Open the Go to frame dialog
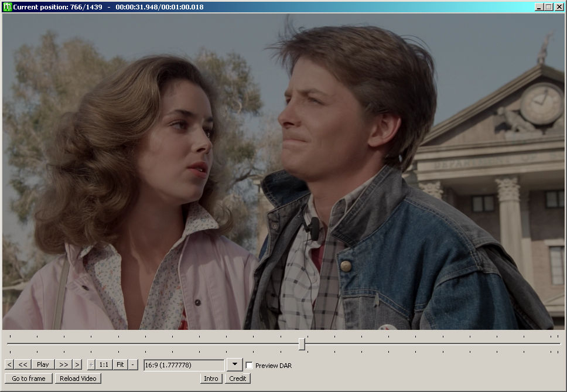Viewport: 567px width, 392px height. [x=29, y=379]
